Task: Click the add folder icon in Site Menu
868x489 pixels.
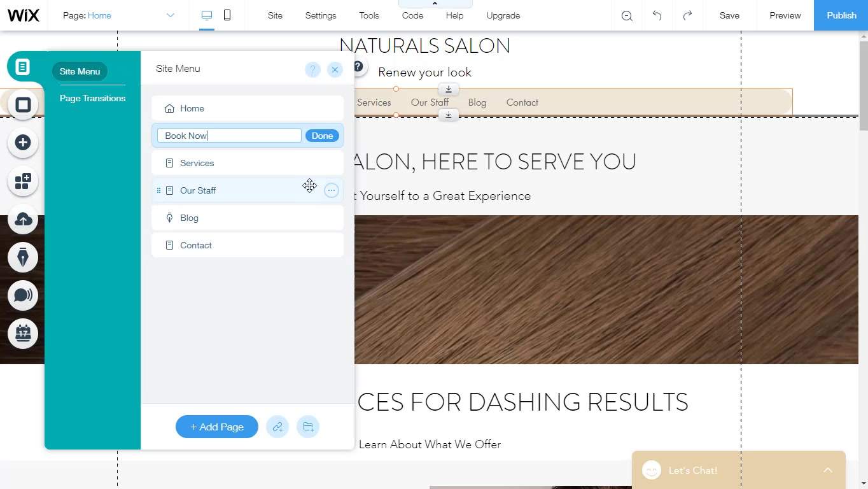Action: (308, 427)
